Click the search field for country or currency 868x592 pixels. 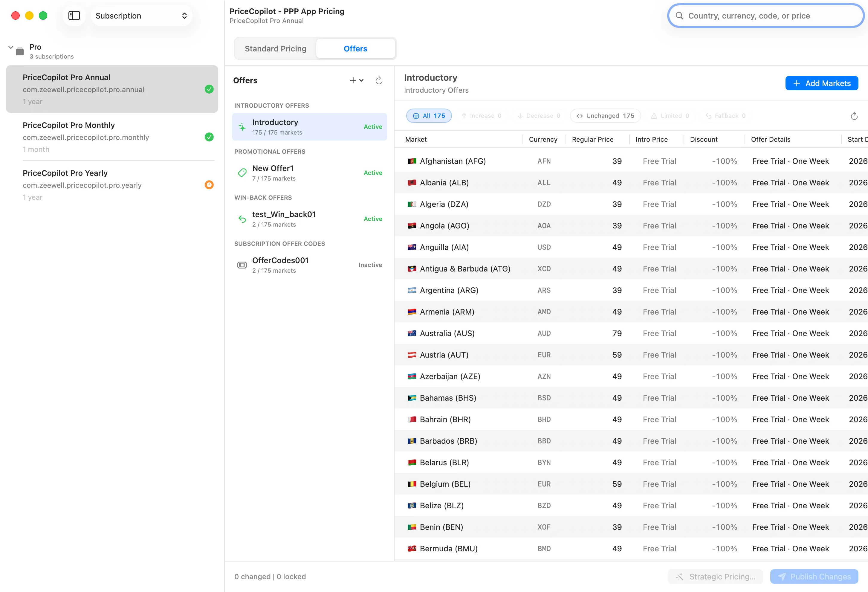[766, 16]
